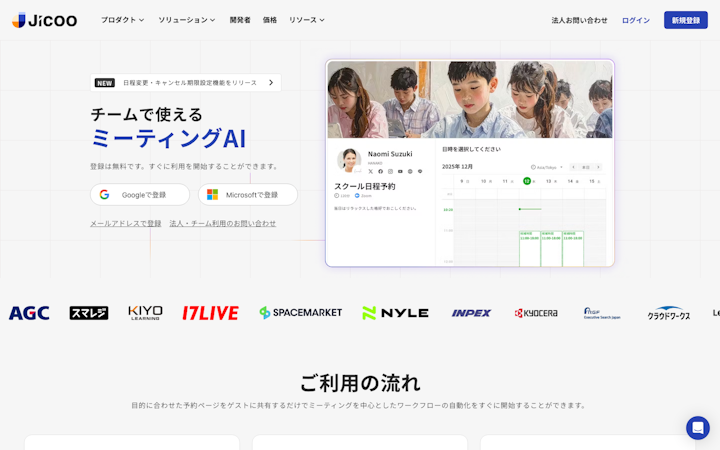Click the KIYO Learning logo
720x450 pixels.
pos(145,313)
